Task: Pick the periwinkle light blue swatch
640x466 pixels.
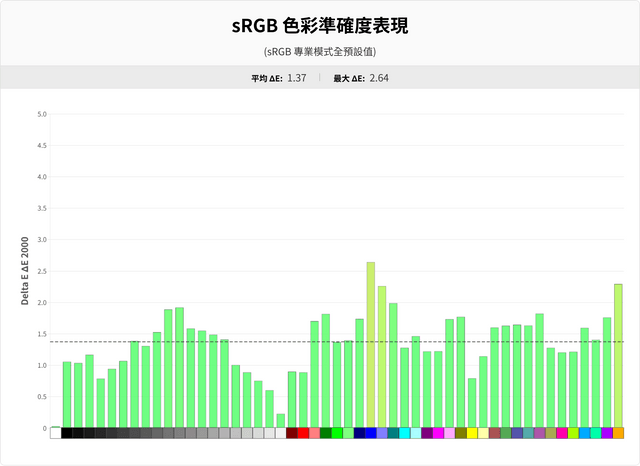Action: point(382,433)
